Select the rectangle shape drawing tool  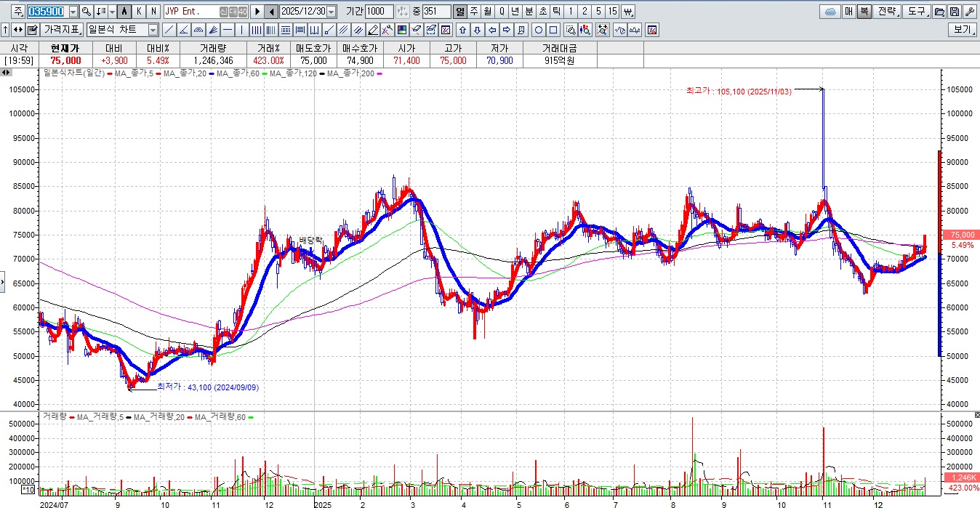[553, 30]
